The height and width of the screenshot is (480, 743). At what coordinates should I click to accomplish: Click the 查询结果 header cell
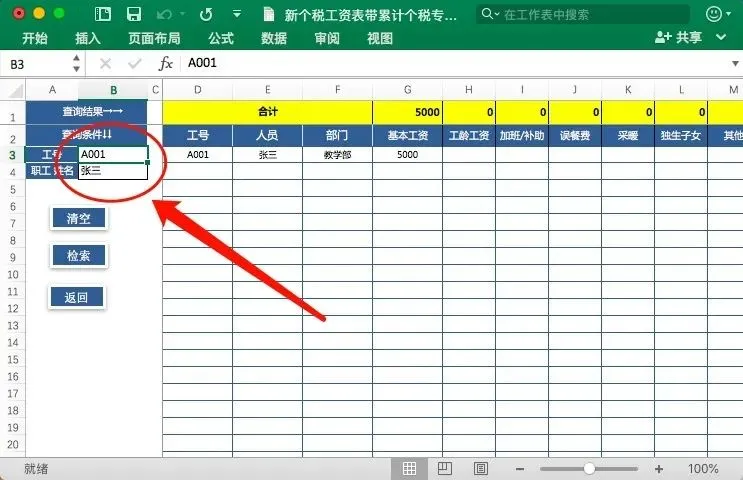point(86,111)
